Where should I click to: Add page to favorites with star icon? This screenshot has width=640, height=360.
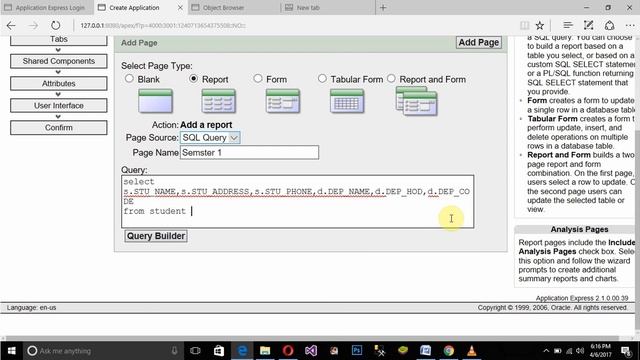click(540, 25)
